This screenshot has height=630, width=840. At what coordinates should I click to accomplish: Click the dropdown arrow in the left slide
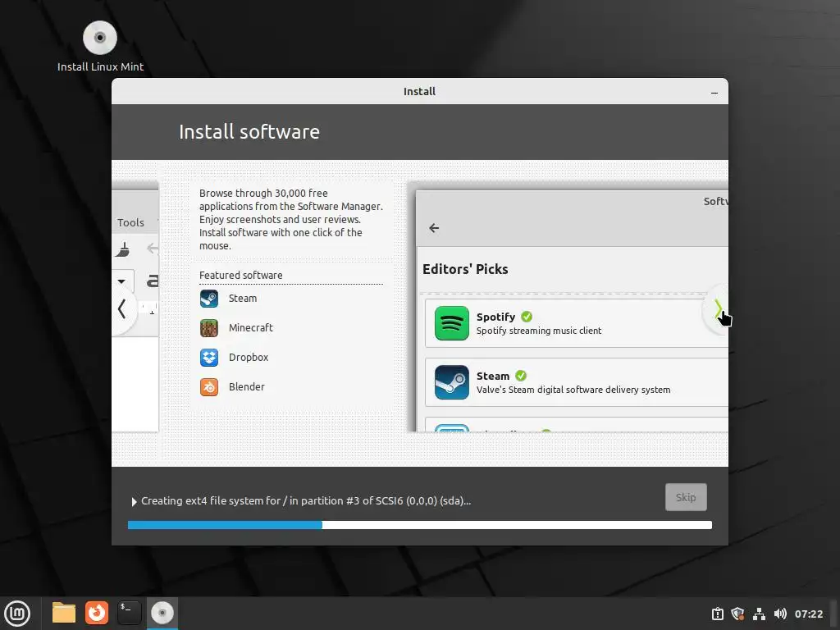click(x=121, y=281)
